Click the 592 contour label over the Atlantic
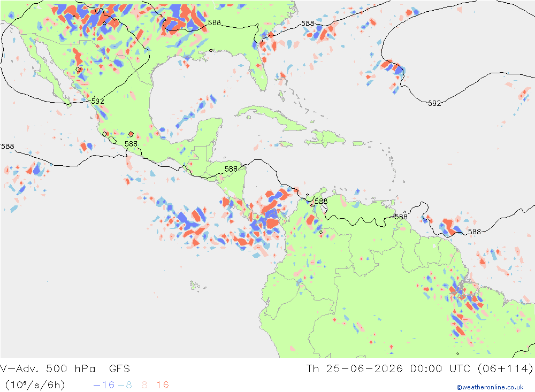The width and height of the screenshot is (535, 392). tap(434, 103)
